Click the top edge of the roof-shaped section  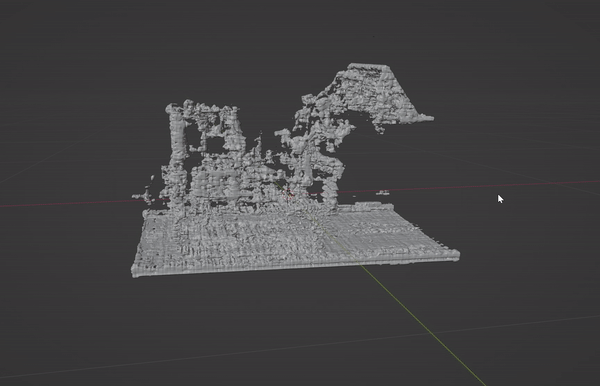pos(368,66)
